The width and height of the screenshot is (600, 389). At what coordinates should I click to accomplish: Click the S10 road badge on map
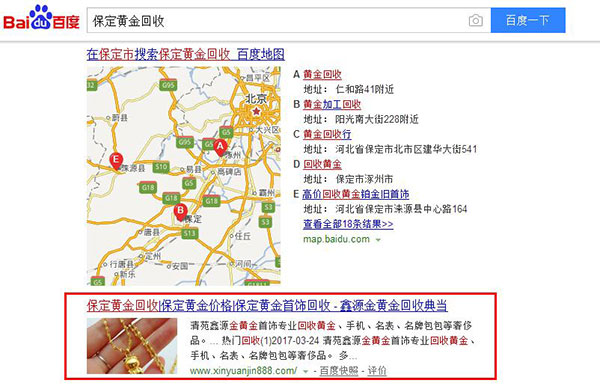[161, 167]
